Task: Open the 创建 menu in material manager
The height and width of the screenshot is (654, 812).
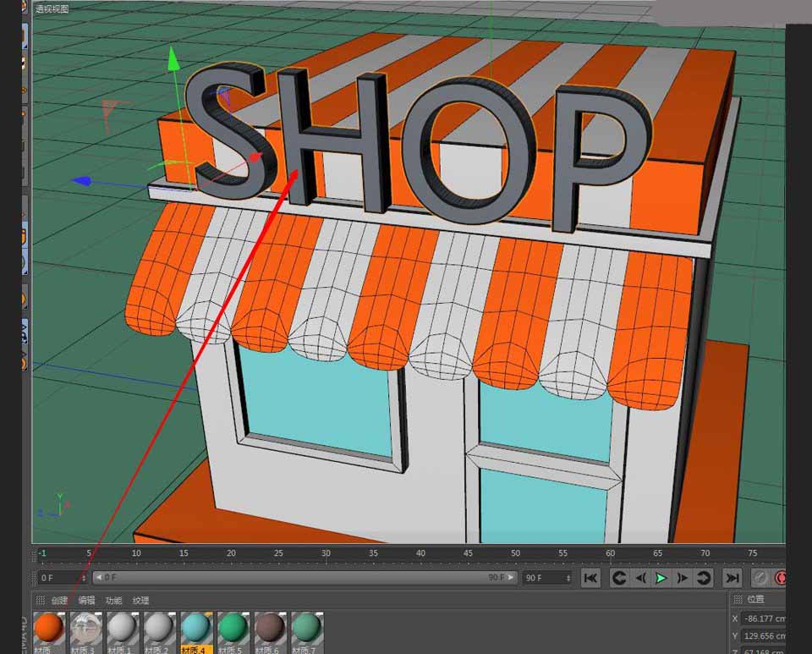Action: click(x=59, y=601)
